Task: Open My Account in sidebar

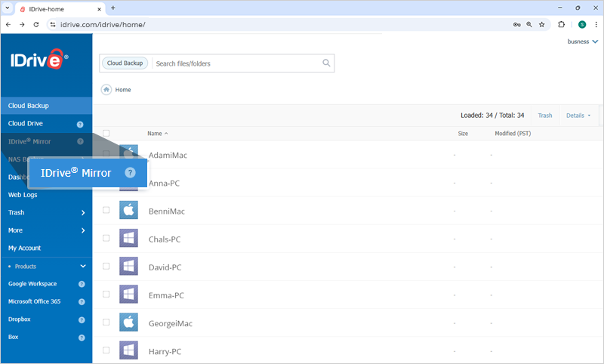Action: pyautogui.click(x=24, y=248)
